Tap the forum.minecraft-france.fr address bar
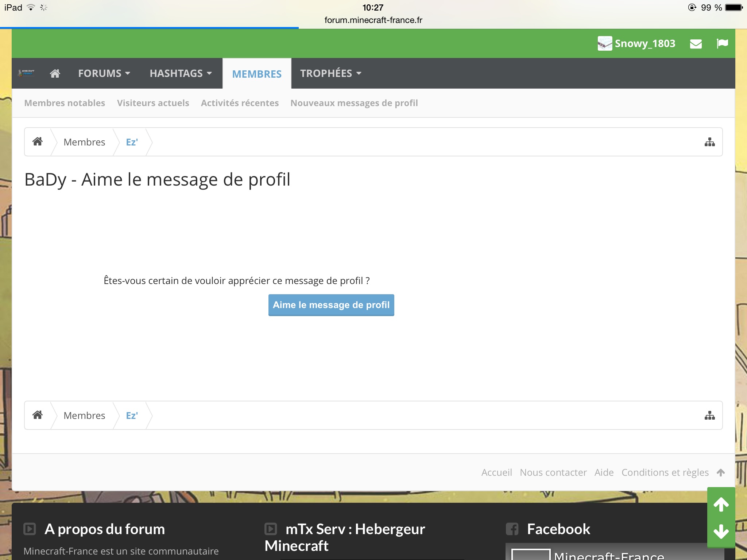Image resolution: width=747 pixels, height=560 pixels. 373,20
